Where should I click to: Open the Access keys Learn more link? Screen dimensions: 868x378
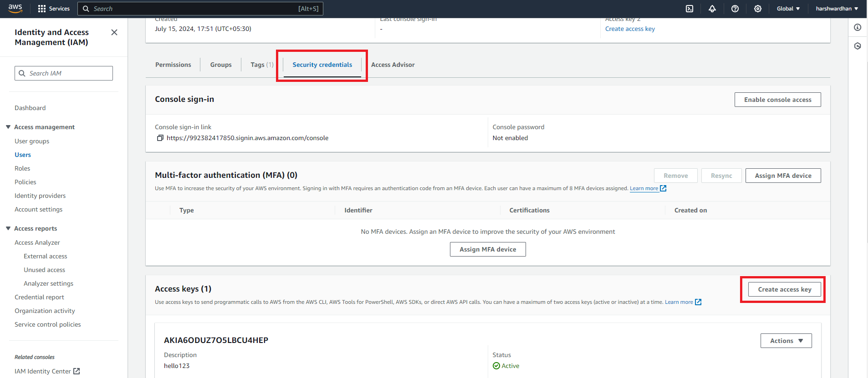[679, 302]
